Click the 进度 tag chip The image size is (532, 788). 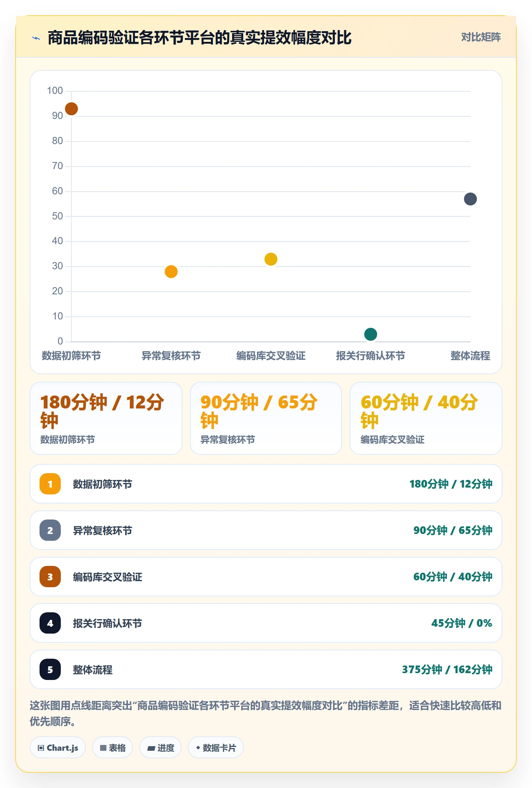tap(160, 748)
